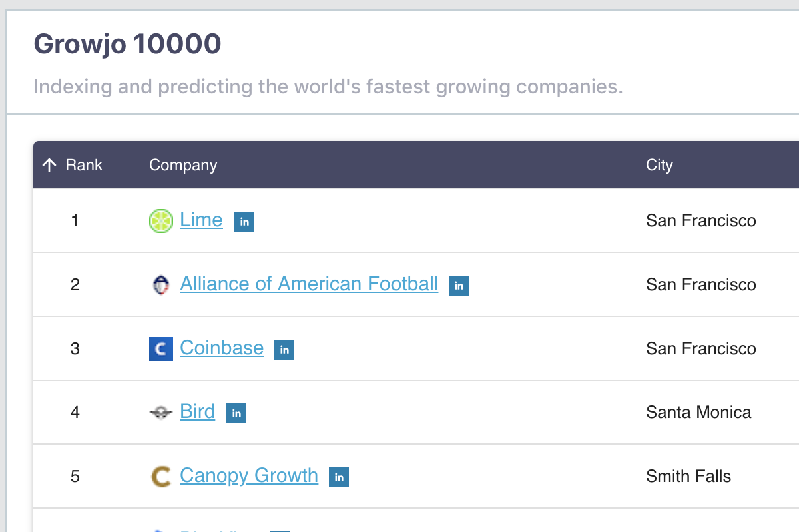Open Alliance of American Football LinkedIn icon
Screen dimensions: 799x532
[x=459, y=286]
